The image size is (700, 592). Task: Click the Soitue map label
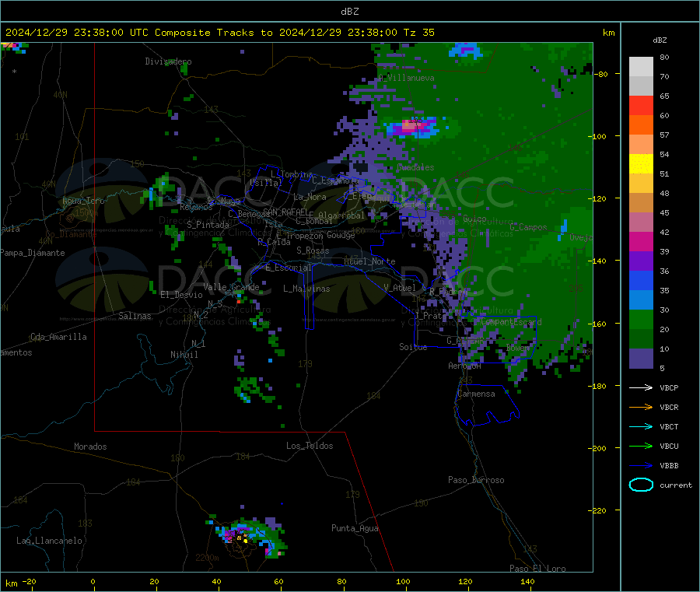[x=413, y=347]
